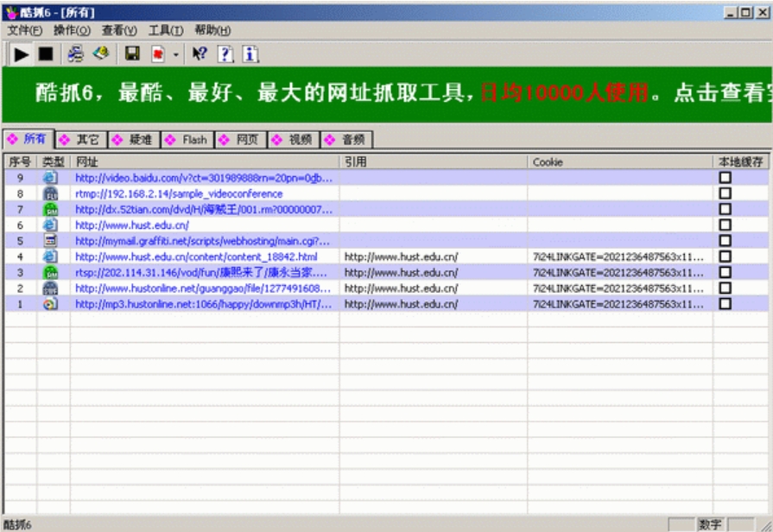Stop capturing with the black square button

click(46, 54)
